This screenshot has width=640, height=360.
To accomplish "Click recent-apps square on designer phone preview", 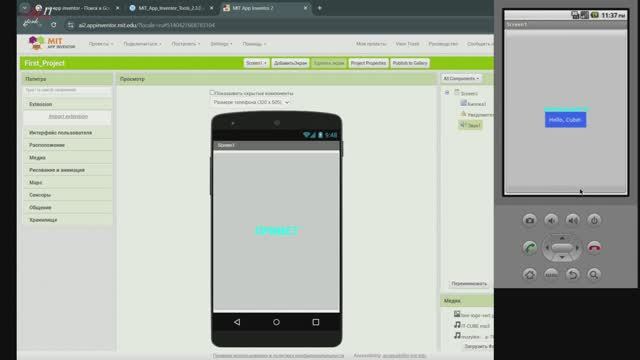I will point(316,322).
